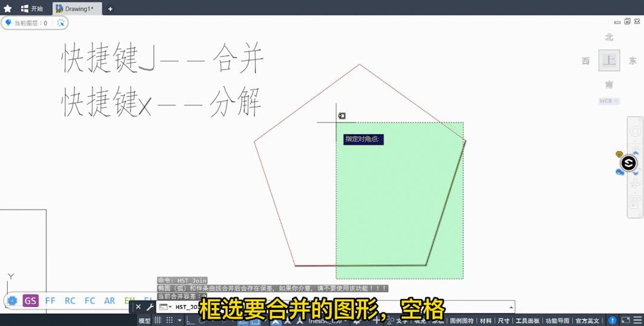The image size is (644, 326).
Task: Click the black round floating recorder icon
Action: (628, 163)
